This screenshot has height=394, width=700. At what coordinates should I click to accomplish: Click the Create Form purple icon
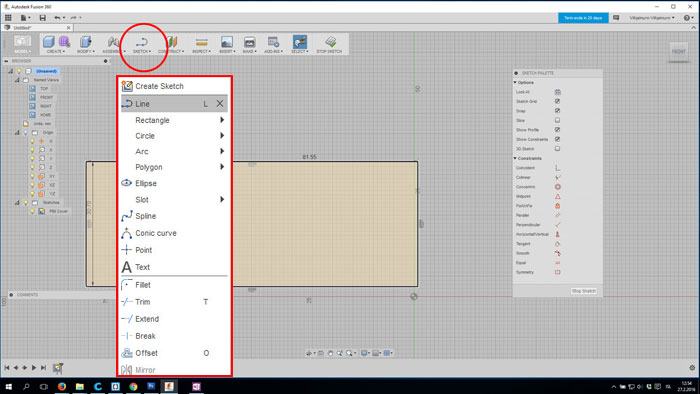(64, 42)
